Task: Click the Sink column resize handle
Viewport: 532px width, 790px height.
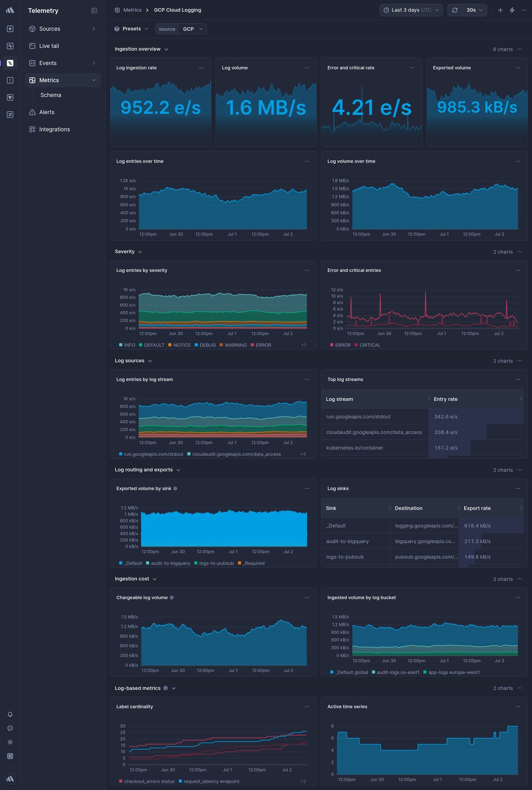Action: click(x=390, y=508)
